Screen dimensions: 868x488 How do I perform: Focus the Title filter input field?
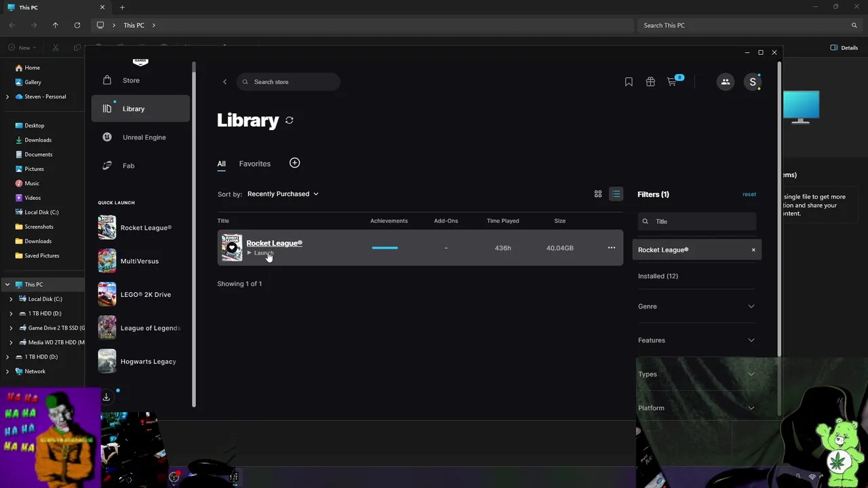[696, 222]
